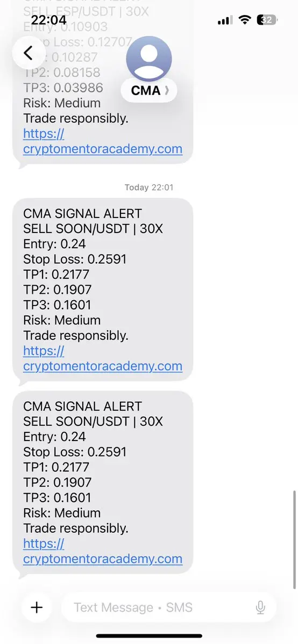Tap the microphone dictation icon
This screenshot has height=644, width=298.
[x=260, y=607]
